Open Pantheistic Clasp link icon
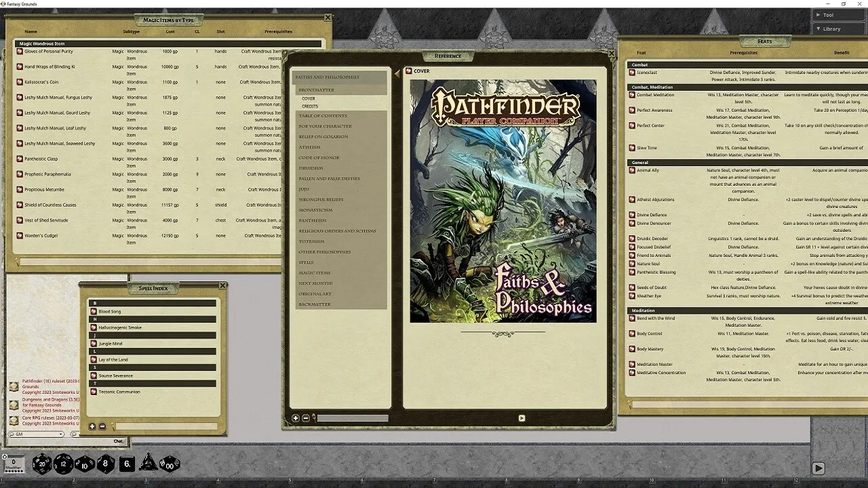 pos(20,159)
